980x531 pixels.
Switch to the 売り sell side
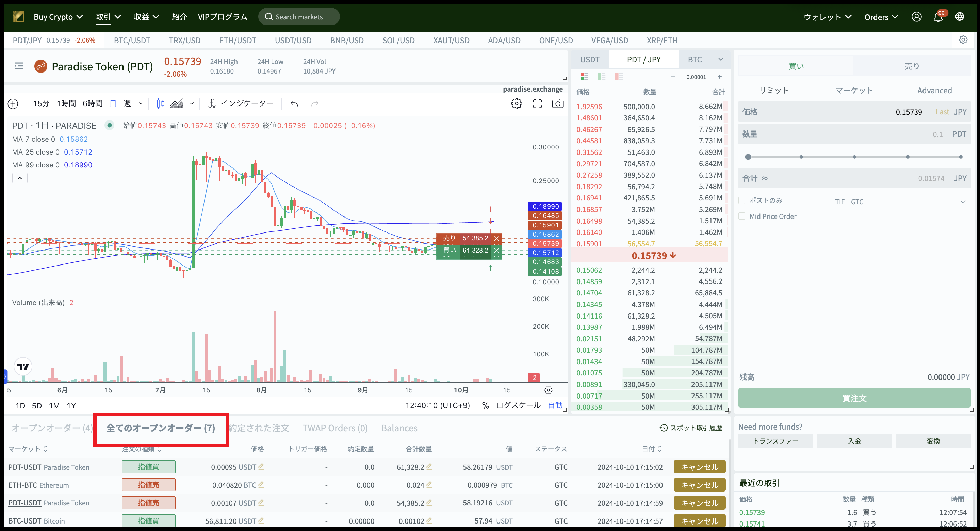pyautogui.click(x=912, y=66)
